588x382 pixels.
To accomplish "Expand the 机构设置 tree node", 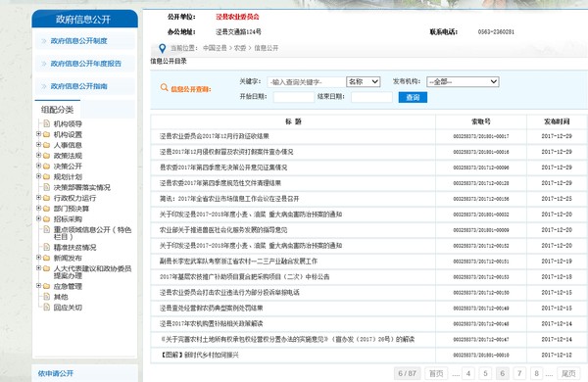I will tap(38, 134).
